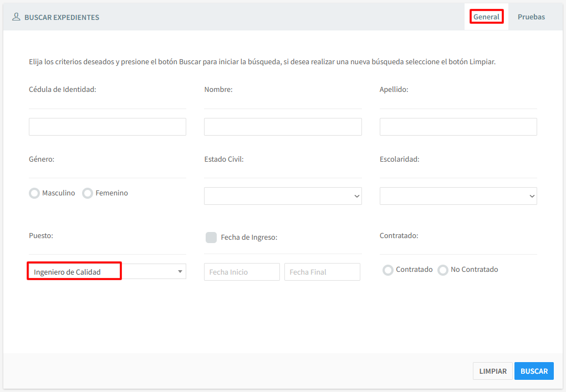
Task: Click the Fecha Final date field
Action: (x=322, y=272)
